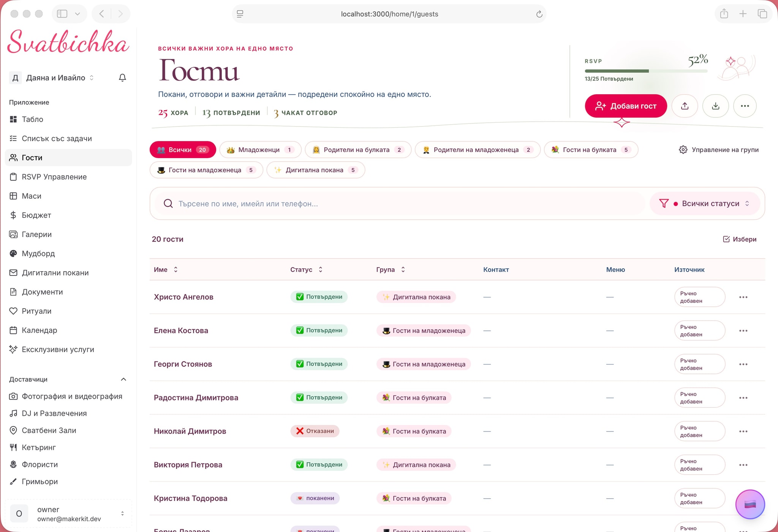The image size is (778, 532).
Task: Open row actions for Христо Ангелов
Action: pyautogui.click(x=743, y=297)
